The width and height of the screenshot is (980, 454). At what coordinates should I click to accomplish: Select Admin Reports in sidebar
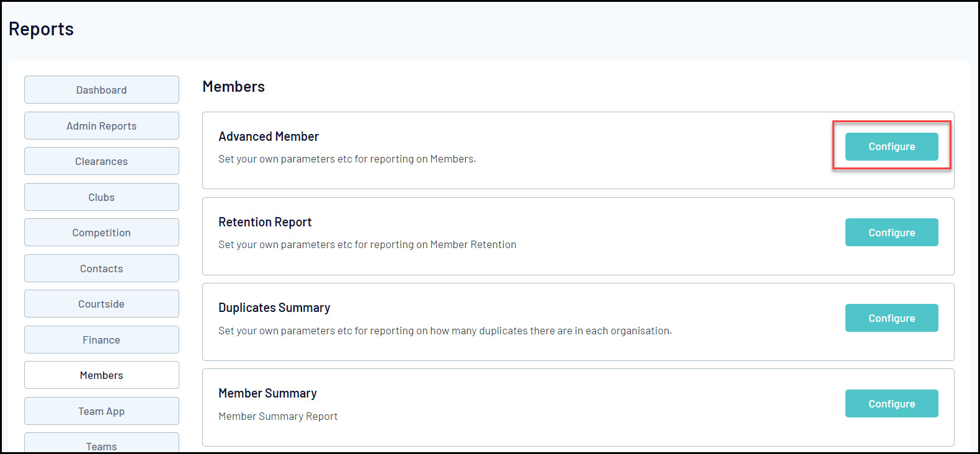[102, 126]
